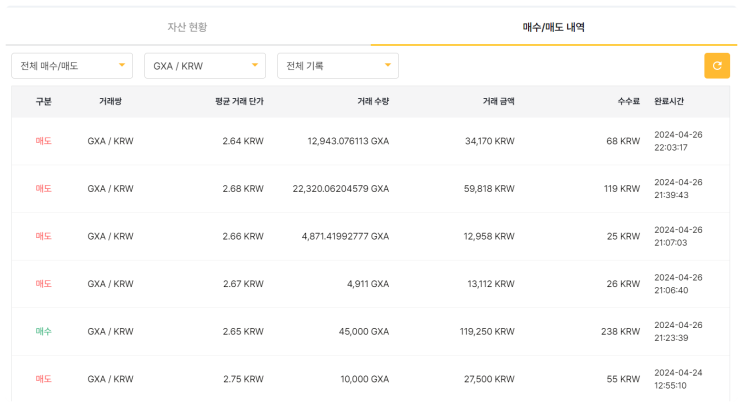Click the orange refresh icon button
Viewport: 743px width, 407px height.
click(717, 66)
